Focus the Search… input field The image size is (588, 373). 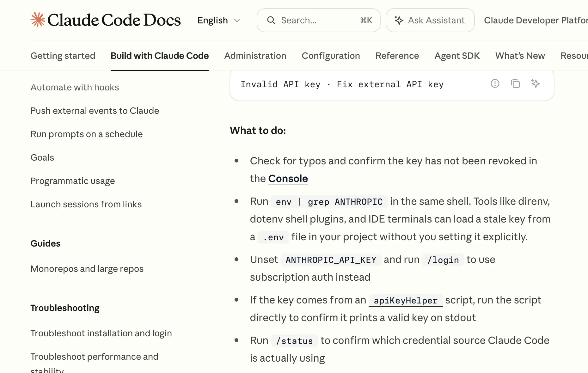point(319,20)
